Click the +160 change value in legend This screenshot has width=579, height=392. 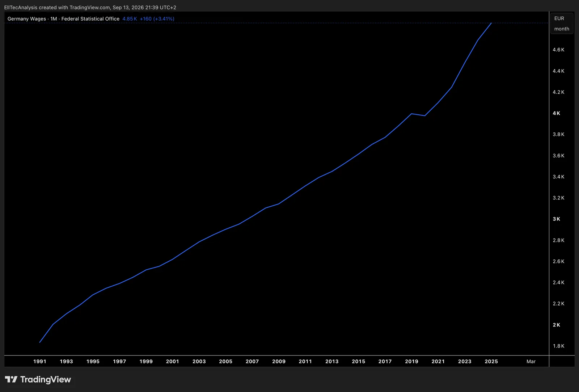tap(145, 19)
